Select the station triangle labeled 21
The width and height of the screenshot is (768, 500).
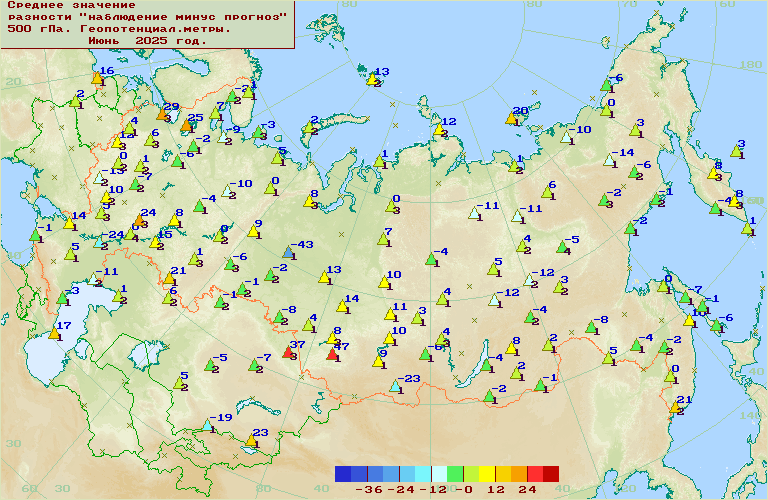click(676, 407)
